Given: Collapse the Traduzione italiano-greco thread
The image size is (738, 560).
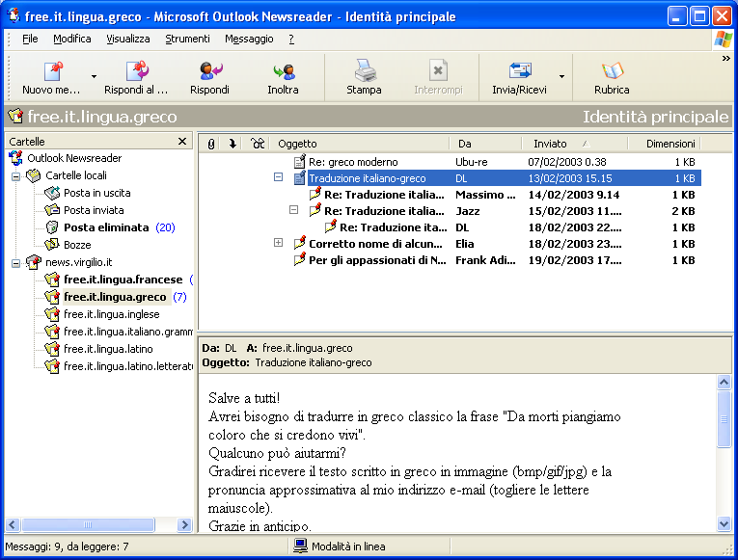Looking at the screenshot, I should [278, 177].
